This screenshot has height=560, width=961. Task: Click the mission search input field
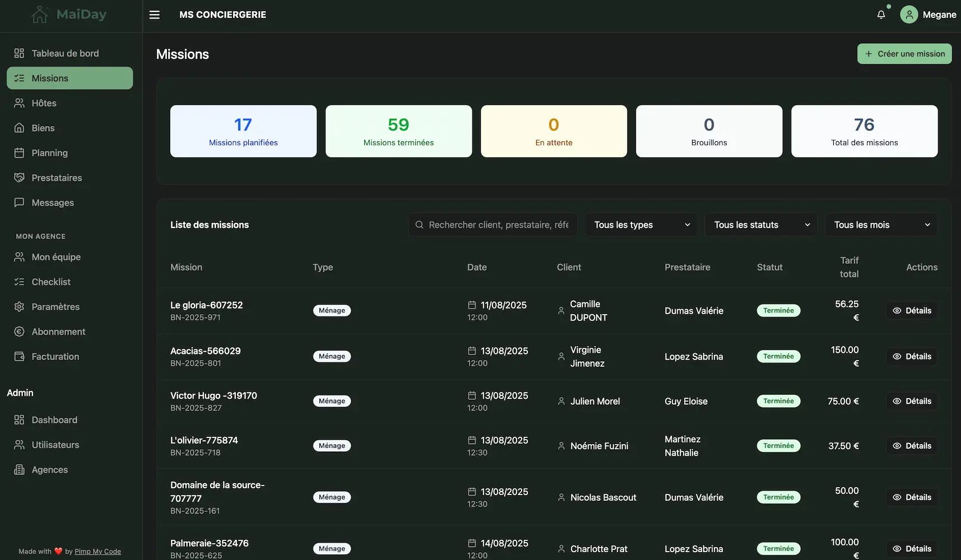tap(498, 225)
